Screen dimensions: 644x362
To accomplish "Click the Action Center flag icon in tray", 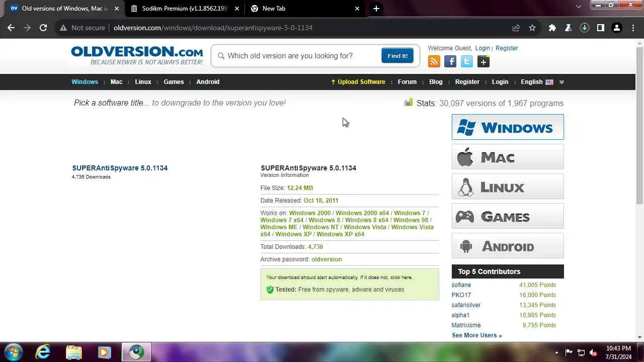I will click(x=569, y=352).
